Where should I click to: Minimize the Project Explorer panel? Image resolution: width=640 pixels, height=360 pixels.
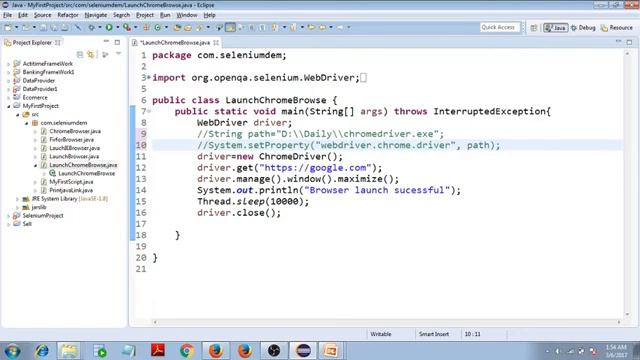point(107,42)
